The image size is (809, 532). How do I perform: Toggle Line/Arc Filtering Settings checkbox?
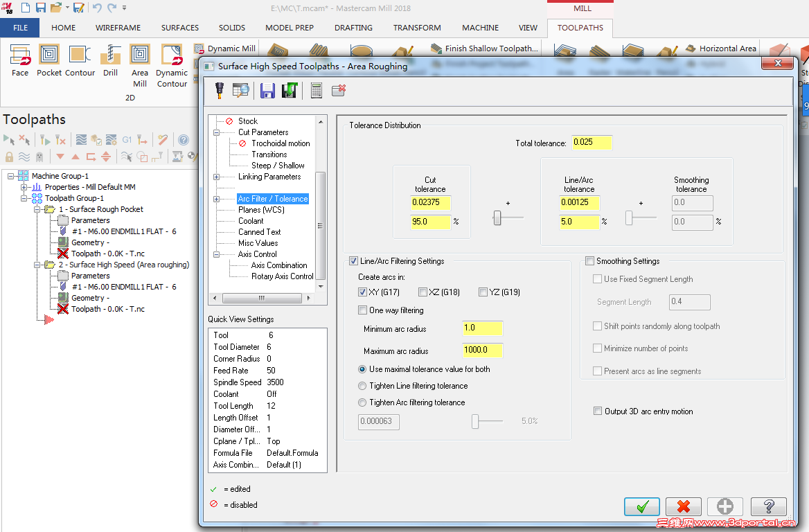point(354,261)
